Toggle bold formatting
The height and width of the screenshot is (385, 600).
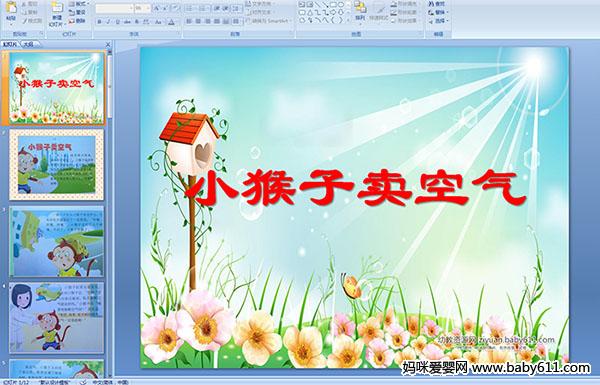click(99, 22)
